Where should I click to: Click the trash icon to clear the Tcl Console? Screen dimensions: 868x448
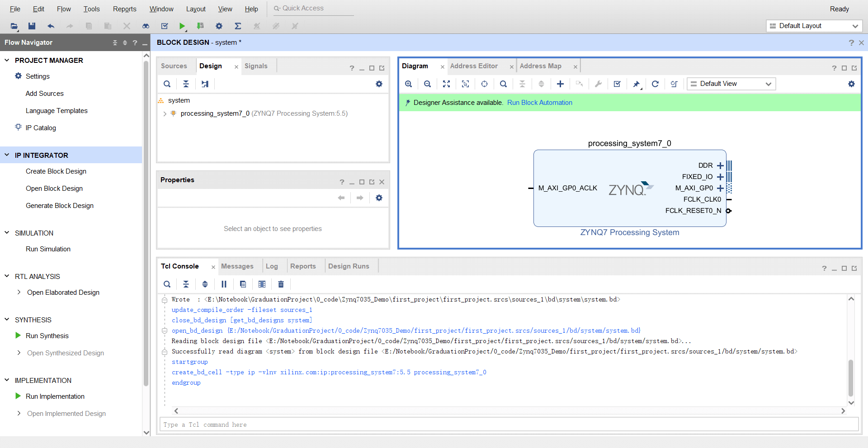281,284
